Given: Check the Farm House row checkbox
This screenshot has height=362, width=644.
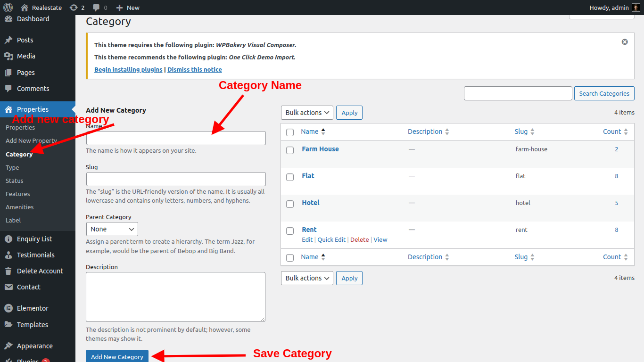Looking at the screenshot, I should [290, 150].
